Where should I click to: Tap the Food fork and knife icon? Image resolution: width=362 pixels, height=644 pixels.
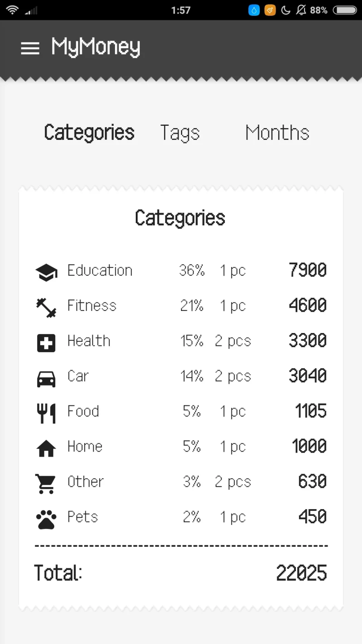point(46,413)
